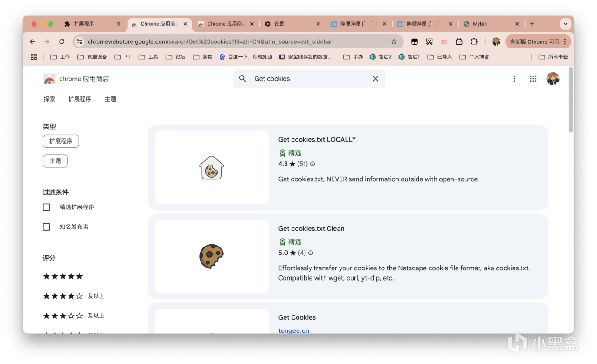This screenshot has width=597, height=364.
Task: Go to the 主题 store section
Action: pyautogui.click(x=111, y=99)
